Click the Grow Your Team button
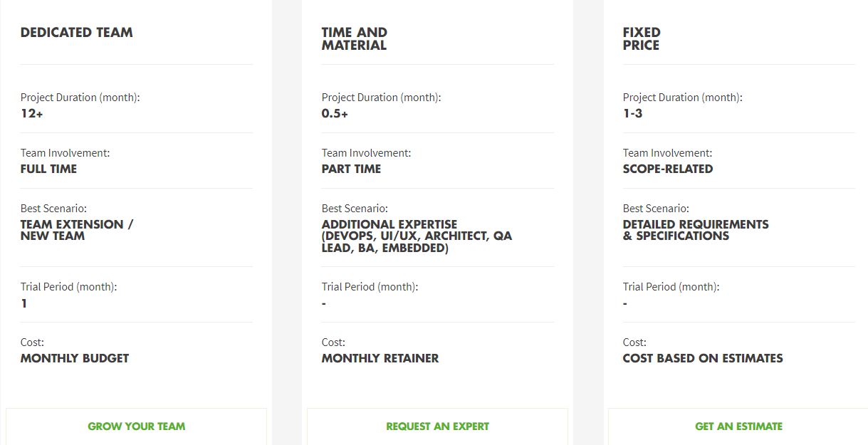Viewport: 868px width, 445px height. pos(136,426)
